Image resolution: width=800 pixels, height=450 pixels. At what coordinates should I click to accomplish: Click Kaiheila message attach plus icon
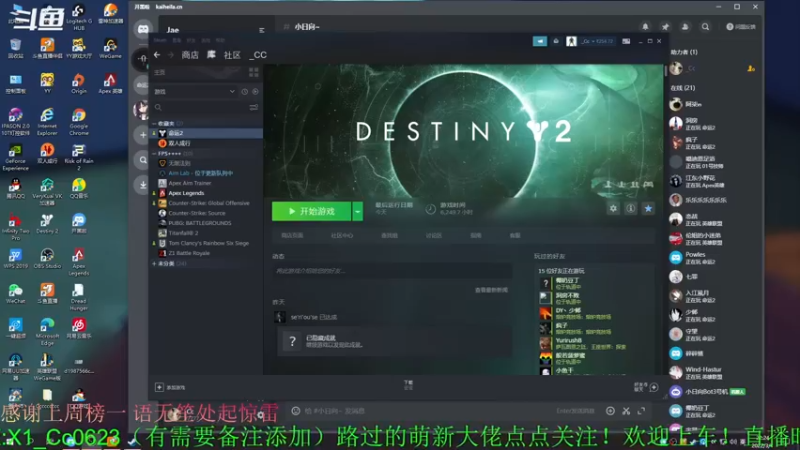click(610, 411)
